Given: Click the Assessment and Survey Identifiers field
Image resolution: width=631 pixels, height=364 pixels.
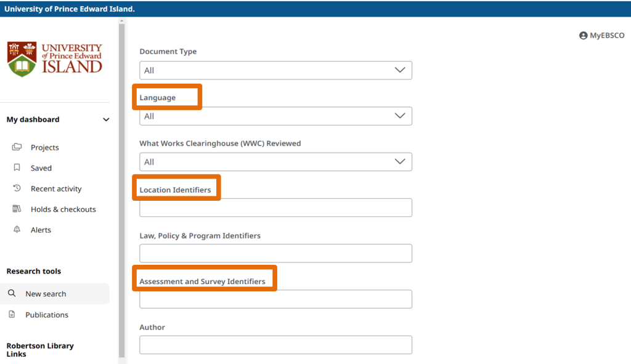Looking at the screenshot, I should (275, 299).
